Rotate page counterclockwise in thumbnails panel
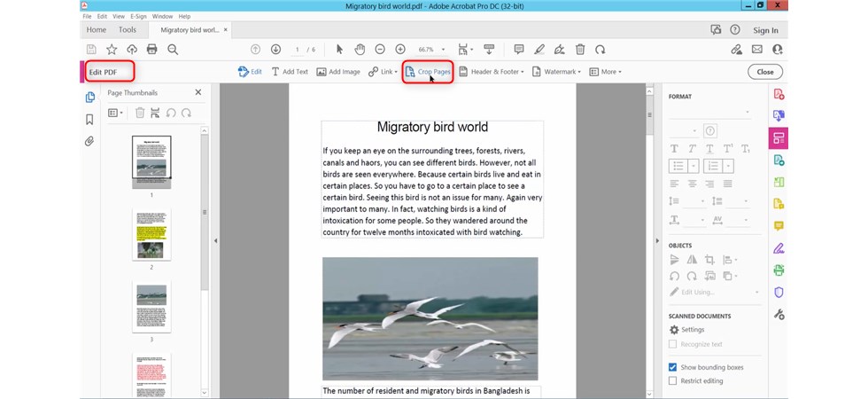Viewport: 868px width, 399px height. 171,113
